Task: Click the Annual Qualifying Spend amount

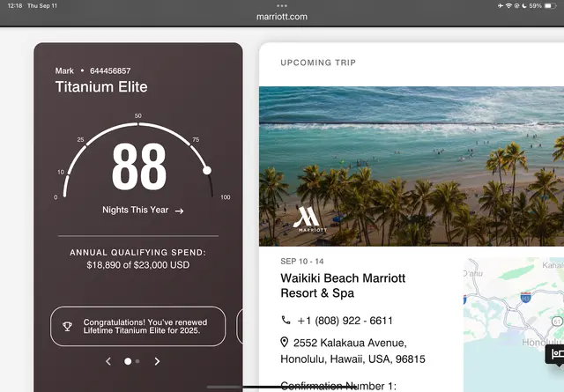Action: pos(138,265)
